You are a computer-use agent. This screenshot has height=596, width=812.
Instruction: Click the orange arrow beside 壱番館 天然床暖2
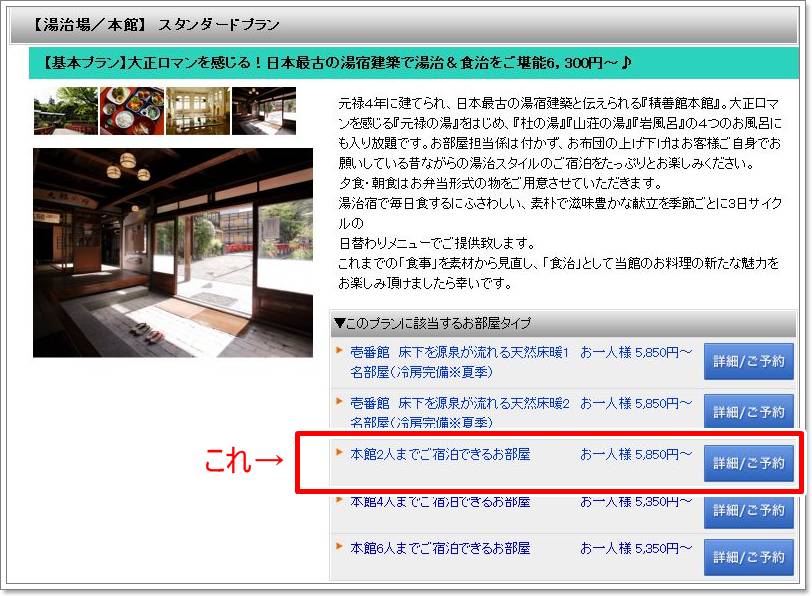coord(339,401)
